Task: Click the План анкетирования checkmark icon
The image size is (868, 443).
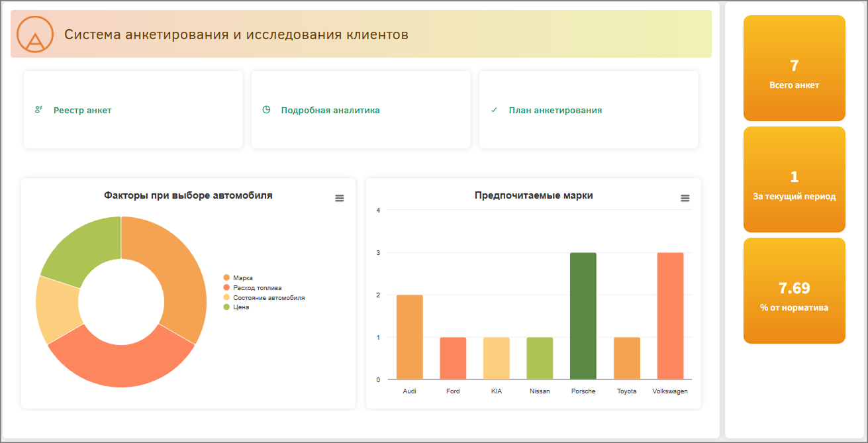Action: [x=494, y=110]
